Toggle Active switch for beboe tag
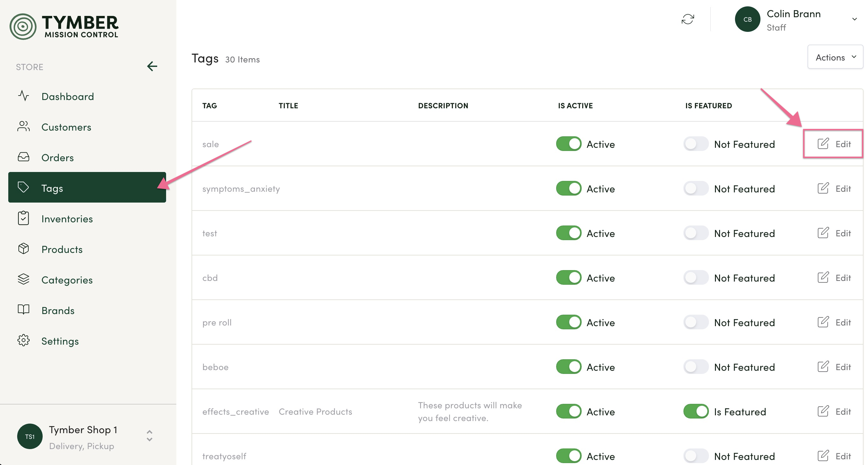The height and width of the screenshot is (465, 868). (569, 367)
